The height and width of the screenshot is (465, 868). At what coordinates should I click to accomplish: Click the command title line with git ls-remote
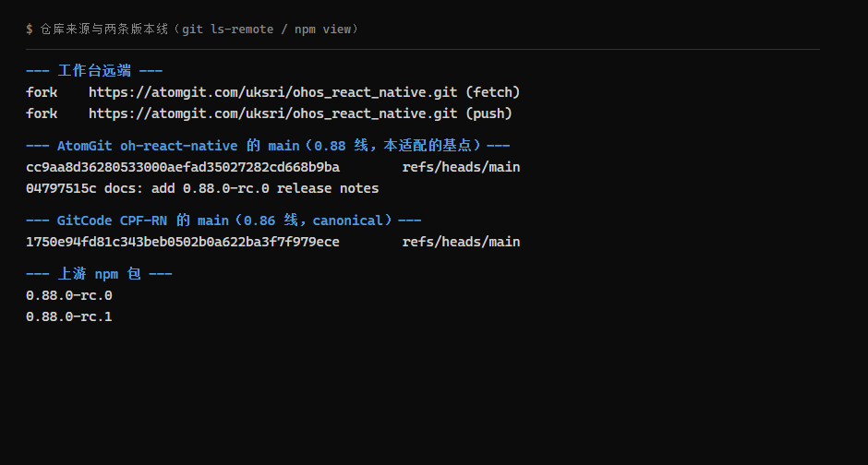click(192, 29)
